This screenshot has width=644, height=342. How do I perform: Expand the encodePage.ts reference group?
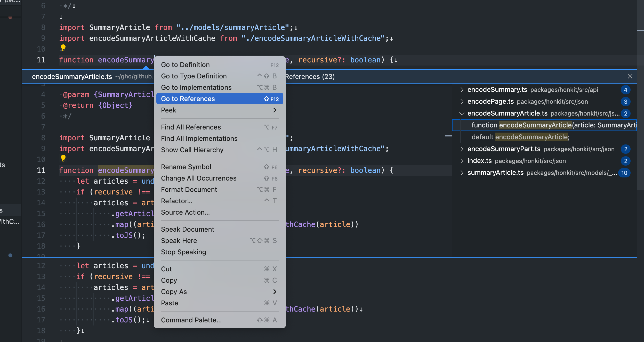pos(462,102)
